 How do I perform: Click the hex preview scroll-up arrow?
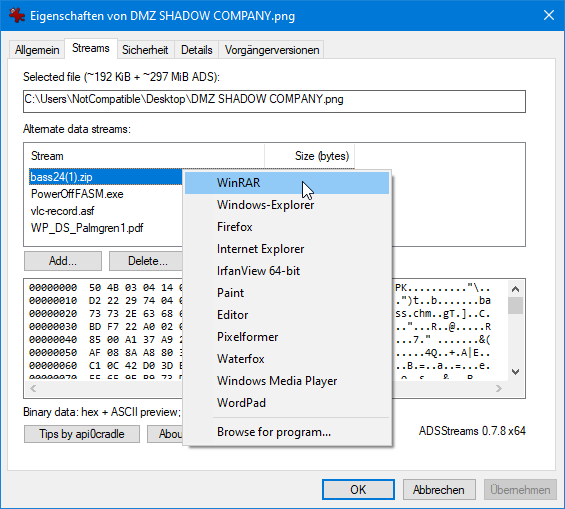[x=516, y=289]
